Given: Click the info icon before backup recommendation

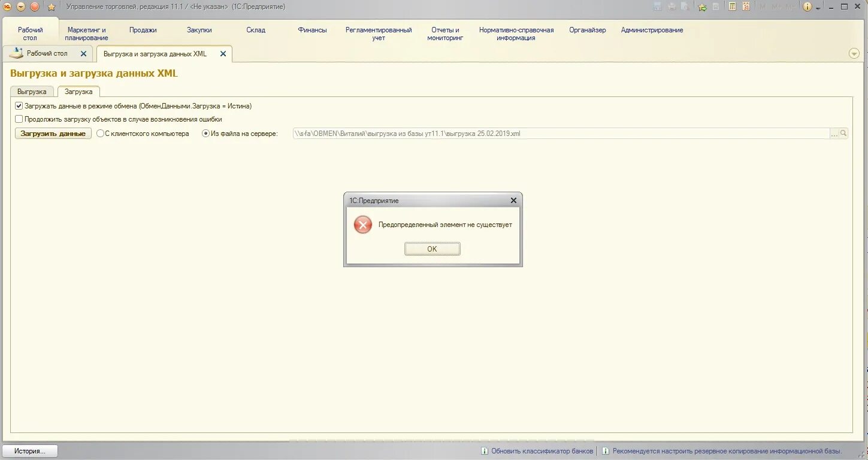Looking at the screenshot, I should [x=606, y=451].
